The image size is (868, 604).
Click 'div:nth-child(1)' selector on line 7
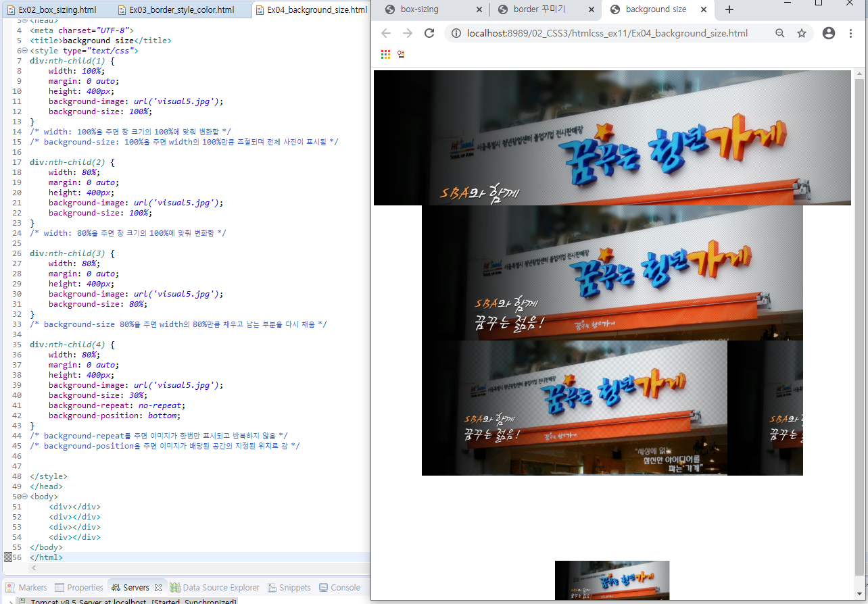[68, 61]
